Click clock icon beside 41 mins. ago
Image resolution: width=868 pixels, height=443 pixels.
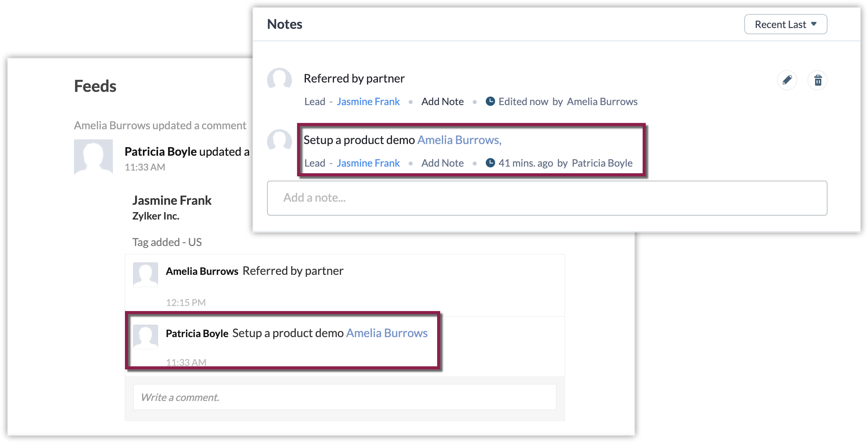(490, 163)
